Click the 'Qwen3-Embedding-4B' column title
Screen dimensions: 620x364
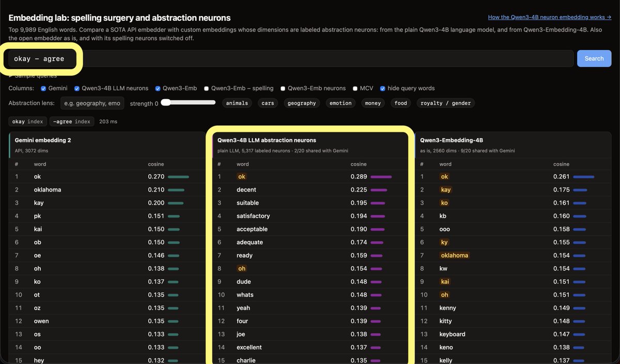click(452, 140)
